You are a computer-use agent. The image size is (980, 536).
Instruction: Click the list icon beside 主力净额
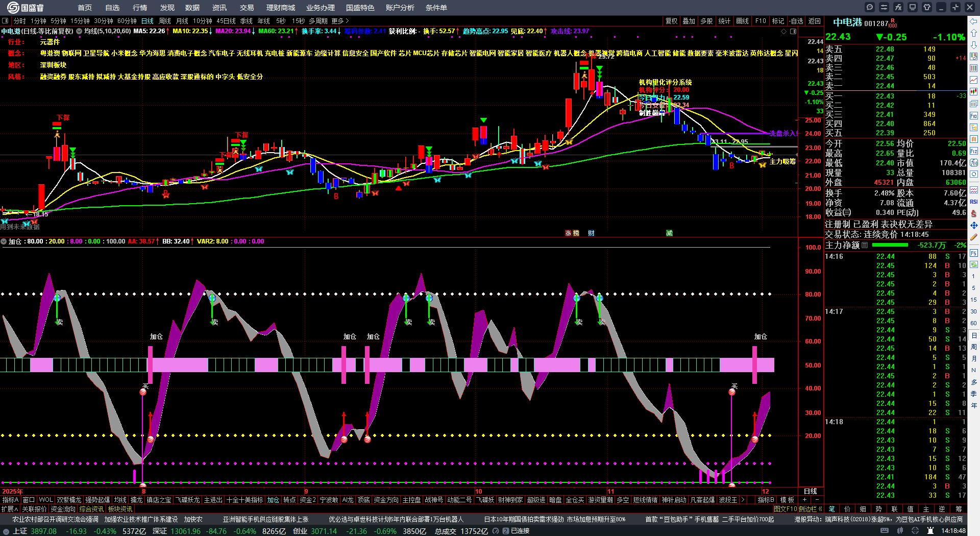pos(865,245)
